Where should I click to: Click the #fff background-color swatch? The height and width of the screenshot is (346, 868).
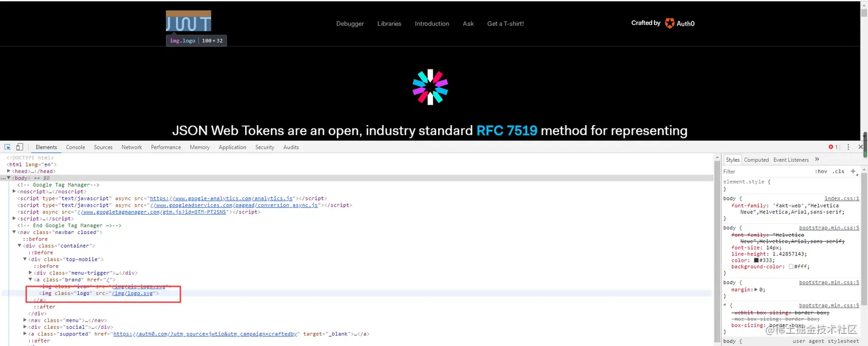pyautogui.click(x=791, y=267)
